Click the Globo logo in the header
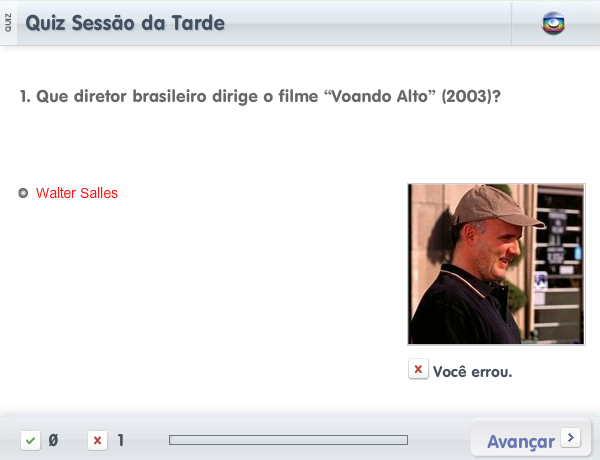Screen dimensions: 600x460 tap(553, 23)
